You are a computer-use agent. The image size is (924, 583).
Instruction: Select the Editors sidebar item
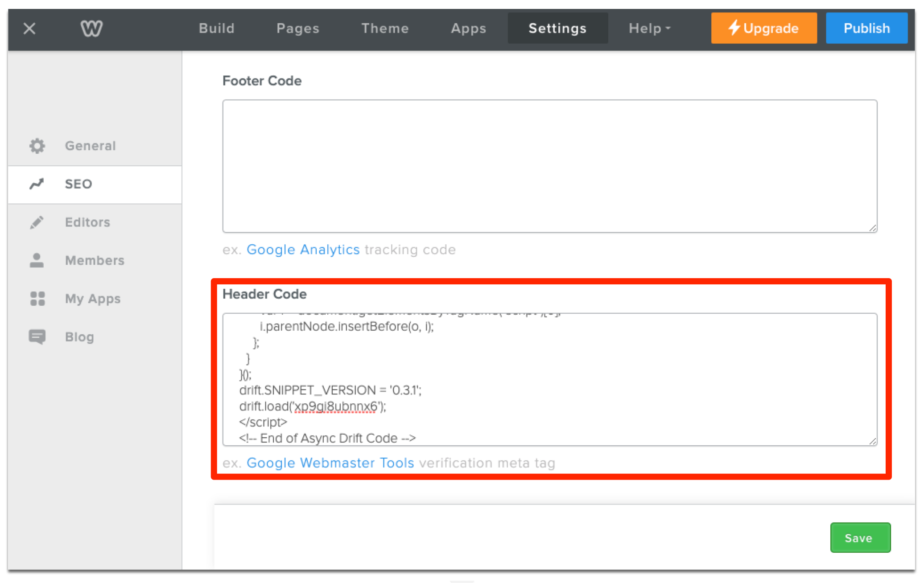(95, 222)
